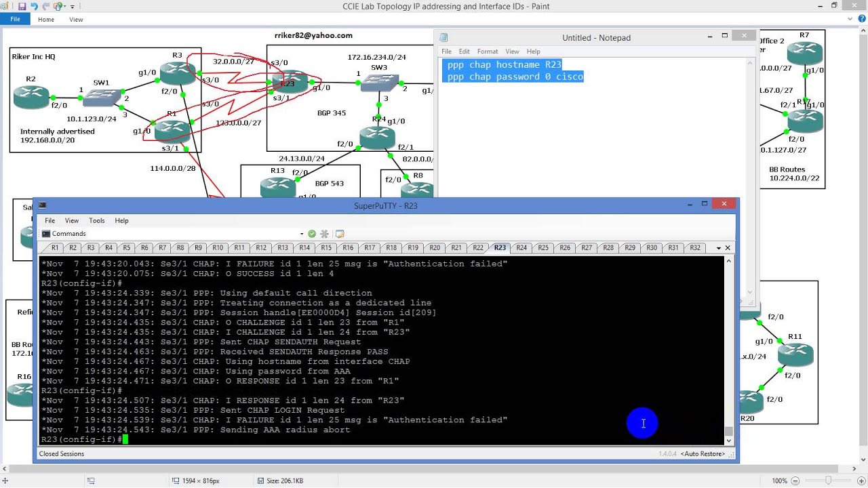Click the Paint zoom in plus button
868x488 pixels.
point(860,481)
